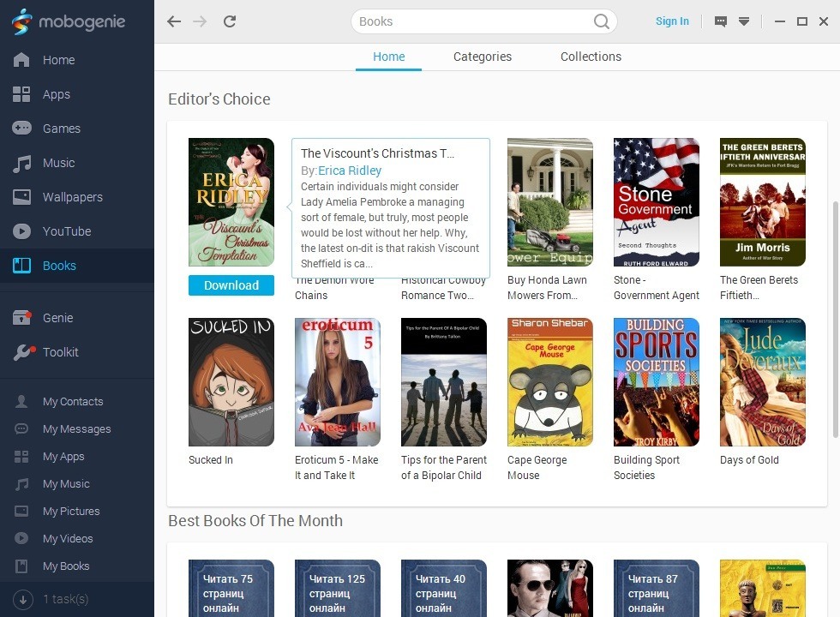
Task: Click the Sign In link
Action: [x=672, y=21]
